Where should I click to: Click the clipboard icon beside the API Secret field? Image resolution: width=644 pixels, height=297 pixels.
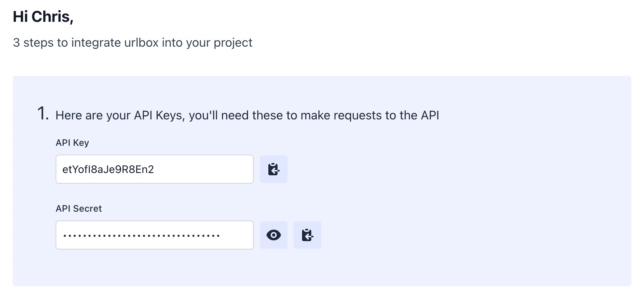point(307,235)
